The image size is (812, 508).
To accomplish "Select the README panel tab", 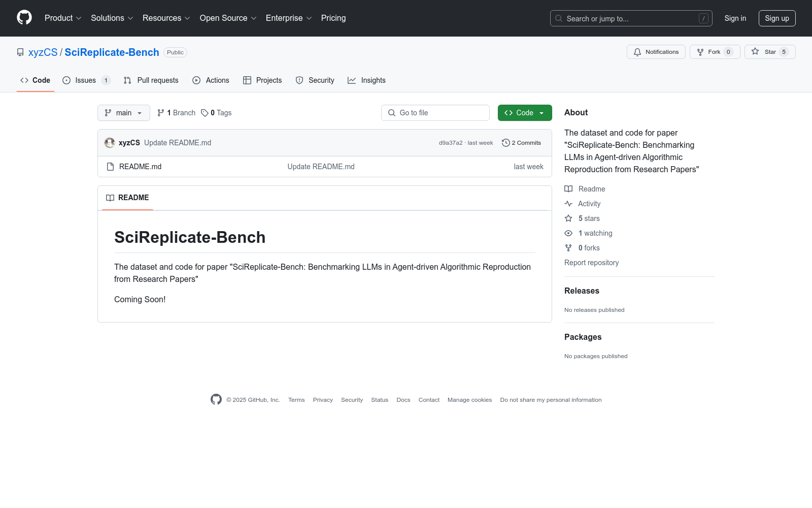I will point(127,198).
